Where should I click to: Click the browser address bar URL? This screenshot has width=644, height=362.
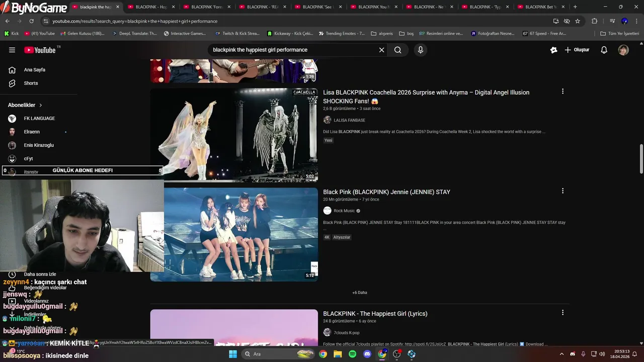point(135,21)
